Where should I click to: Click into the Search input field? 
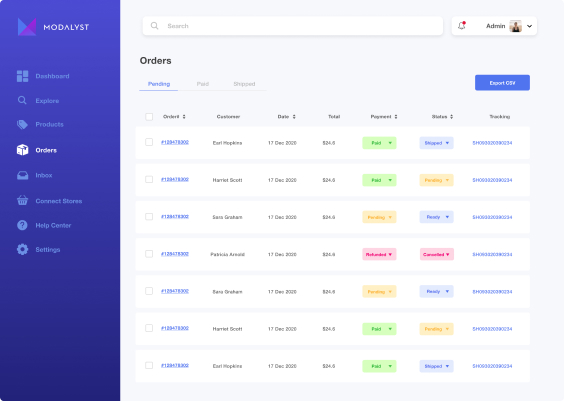tap(293, 26)
